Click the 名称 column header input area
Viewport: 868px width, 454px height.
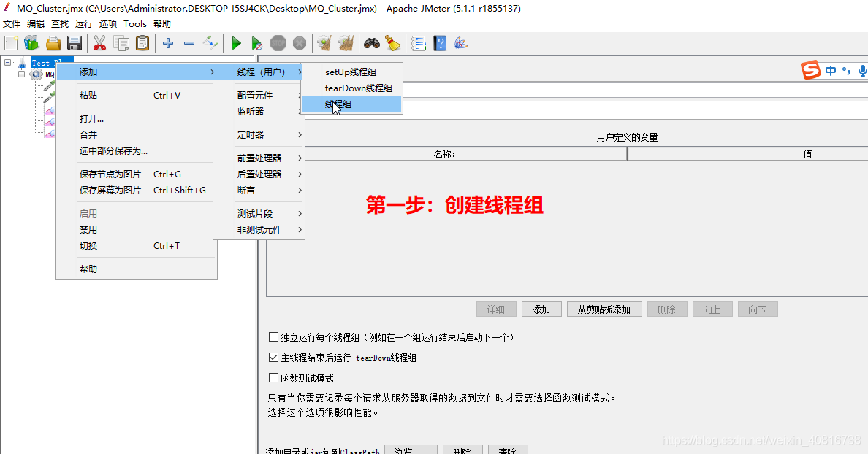(444, 153)
